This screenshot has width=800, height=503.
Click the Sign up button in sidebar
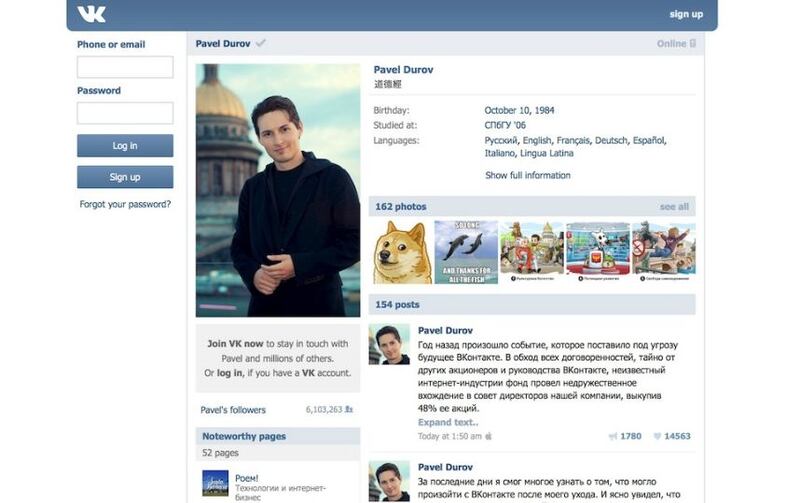coord(125,177)
